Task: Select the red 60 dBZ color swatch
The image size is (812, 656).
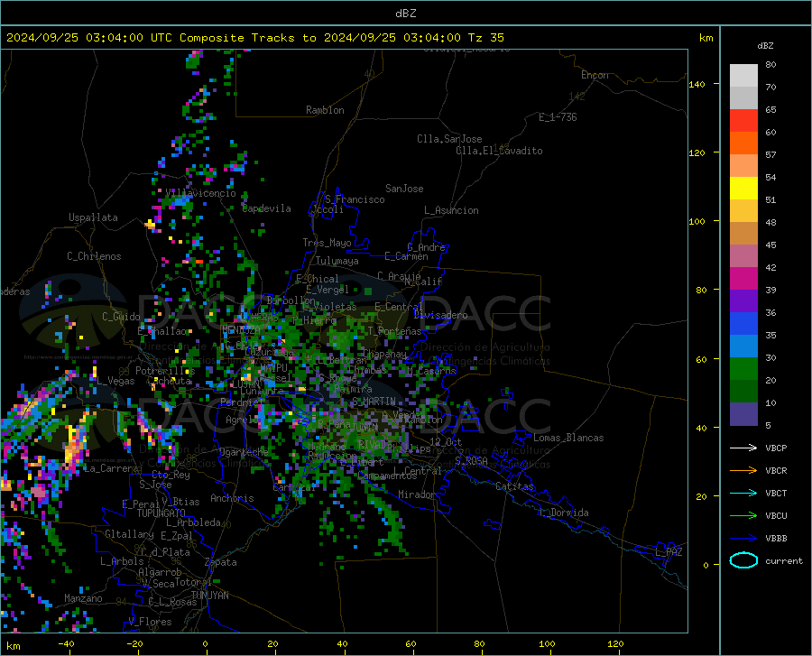Action: tap(743, 121)
